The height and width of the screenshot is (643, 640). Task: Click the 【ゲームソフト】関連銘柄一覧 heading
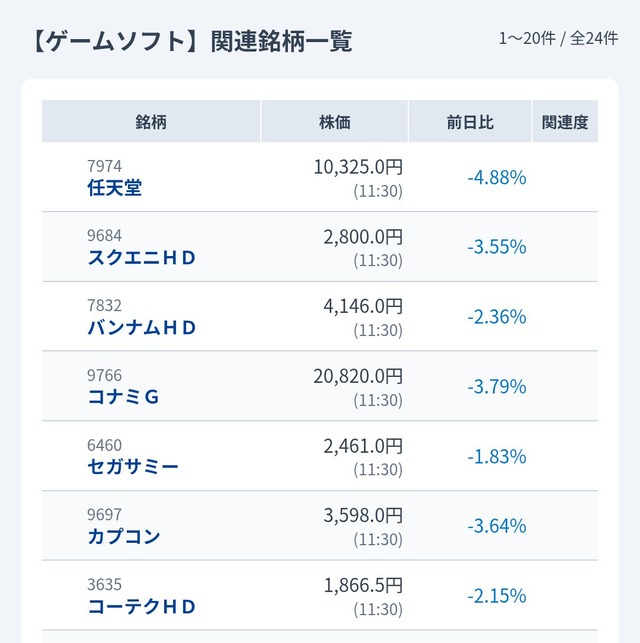tap(186, 41)
